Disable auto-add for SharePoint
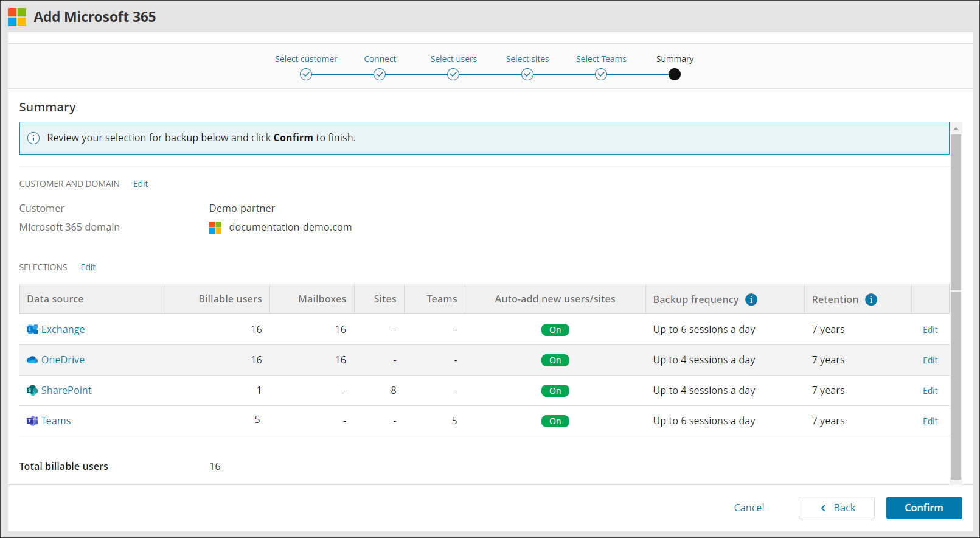Viewport: 980px width, 538px height. click(x=555, y=391)
